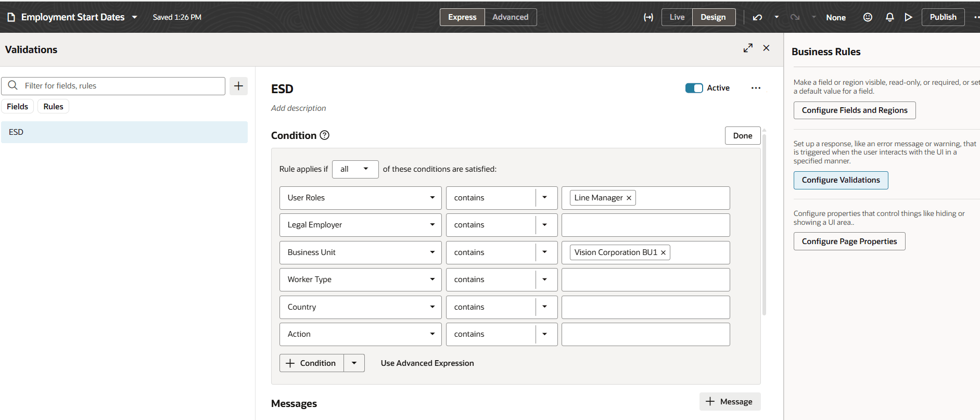Open the Employment Start Dates page dropdown
This screenshot has height=420, width=980.
click(x=134, y=17)
